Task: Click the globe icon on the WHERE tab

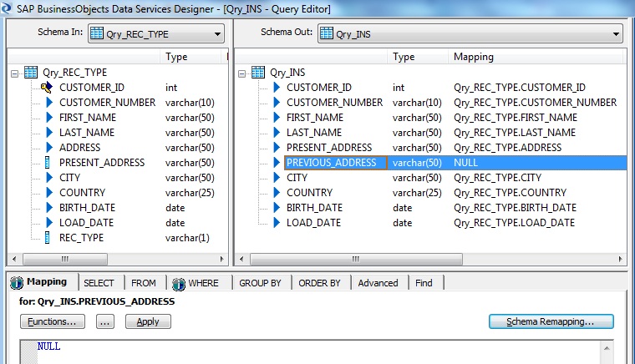Action: [179, 284]
